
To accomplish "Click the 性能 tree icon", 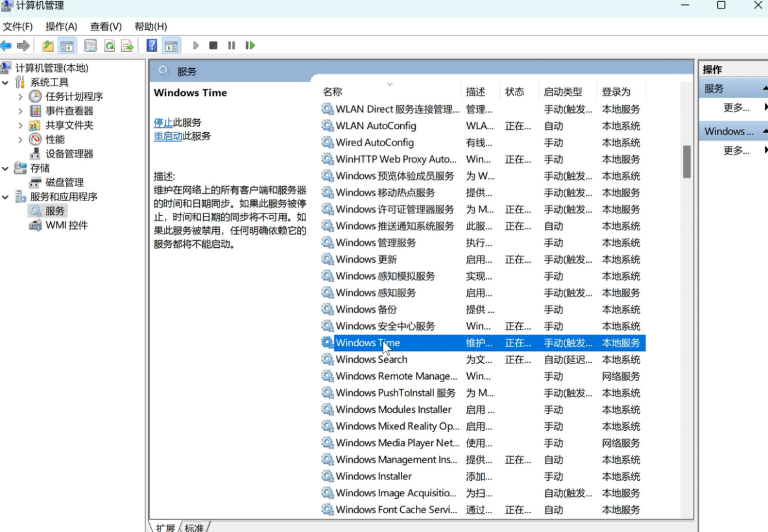I will [x=35, y=139].
